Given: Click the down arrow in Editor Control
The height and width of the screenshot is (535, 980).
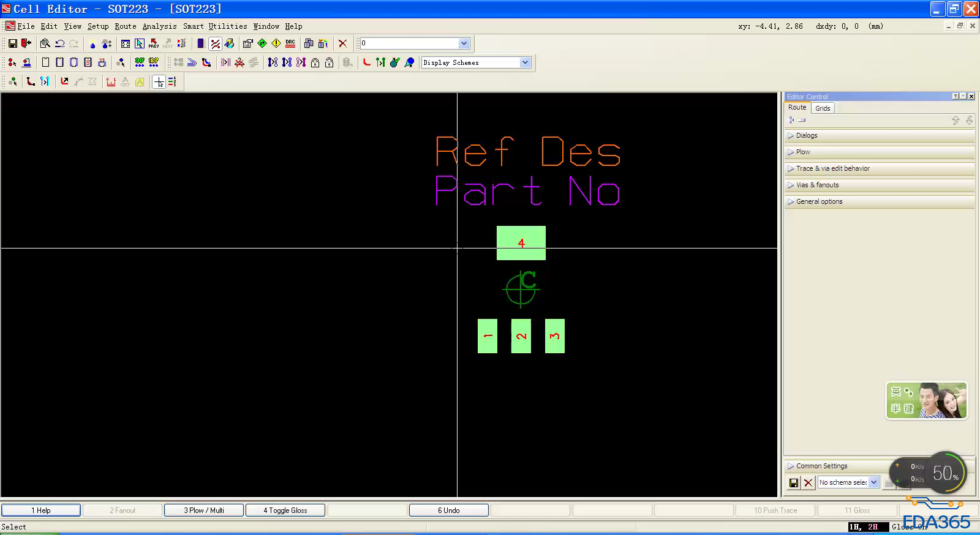Looking at the screenshot, I should pos(969,121).
